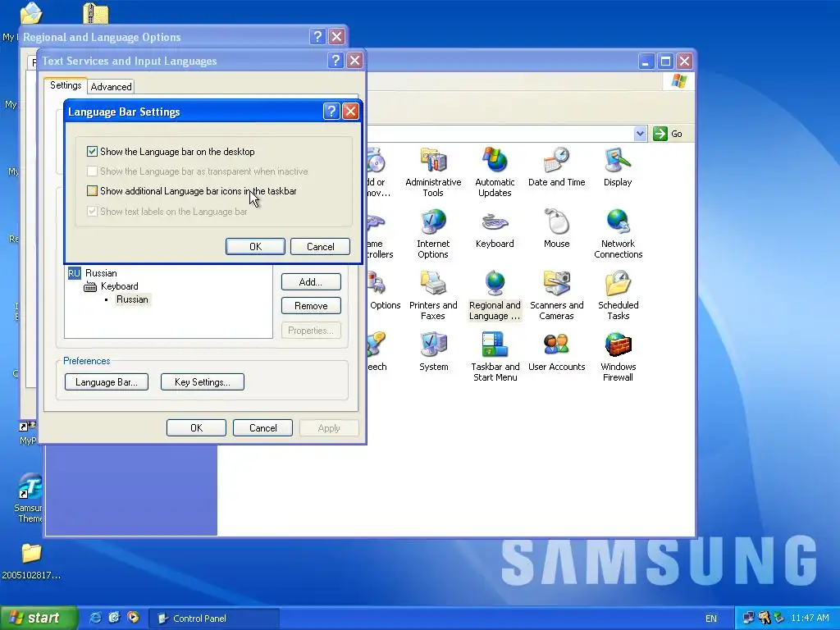Open Scanners and Cameras icon
The image size is (840, 630).
(x=557, y=295)
